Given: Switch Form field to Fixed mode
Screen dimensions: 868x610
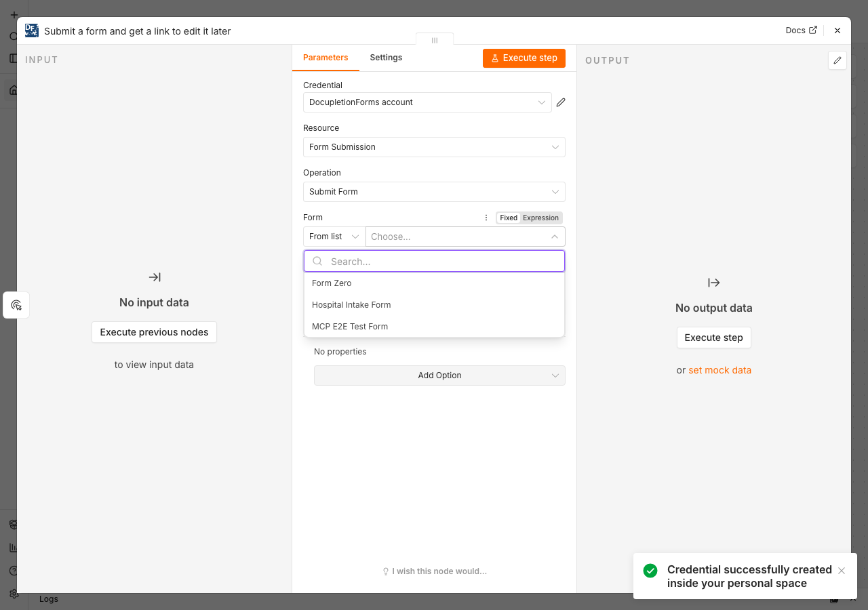Looking at the screenshot, I should [x=509, y=218].
